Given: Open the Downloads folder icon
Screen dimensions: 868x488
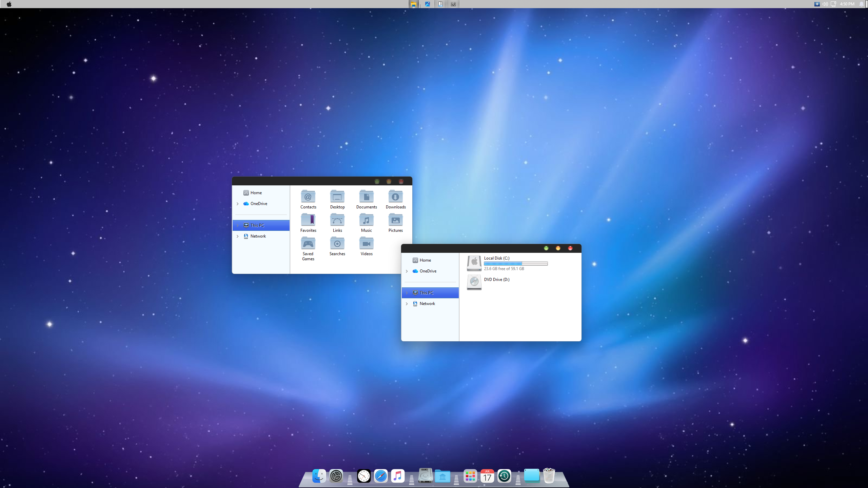Looking at the screenshot, I should [395, 197].
